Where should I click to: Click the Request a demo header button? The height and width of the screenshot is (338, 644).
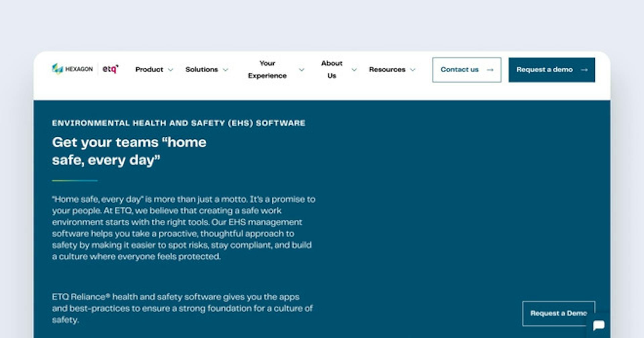pos(551,70)
